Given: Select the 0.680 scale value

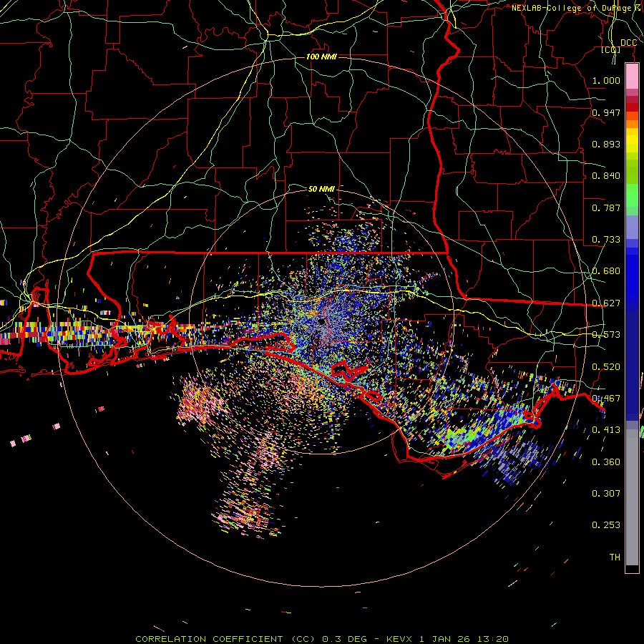Looking at the screenshot, I should (606, 271).
